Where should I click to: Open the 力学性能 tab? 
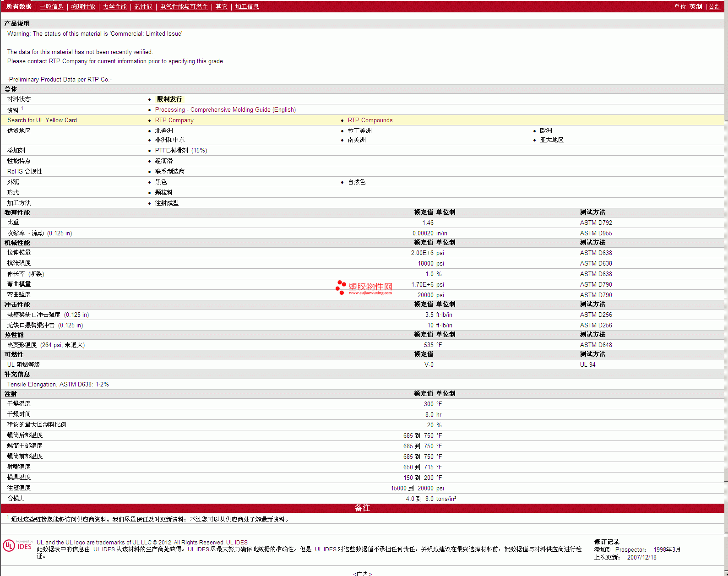click(x=114, y=6)
